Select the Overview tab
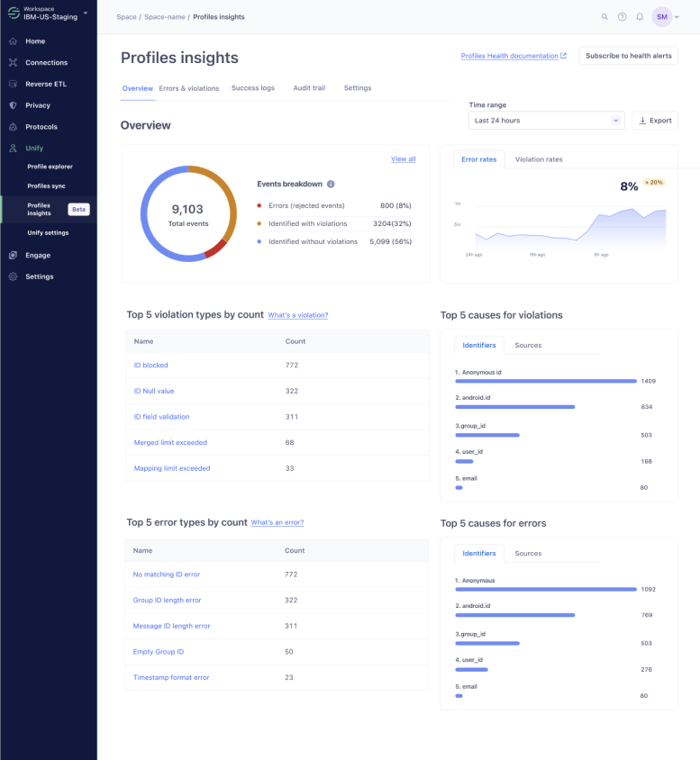The image size is (700, 760). [138, 88]
